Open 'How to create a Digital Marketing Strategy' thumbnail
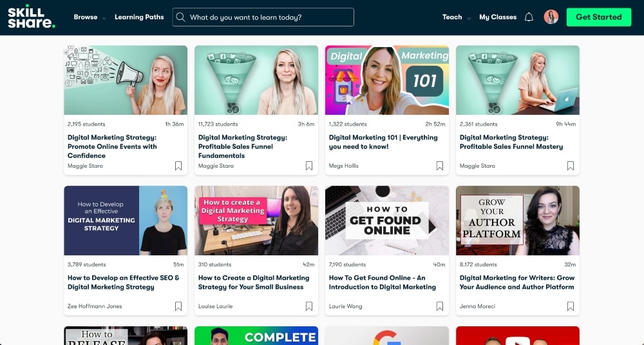Screen dimensions: 644x345 click(256, 221)
